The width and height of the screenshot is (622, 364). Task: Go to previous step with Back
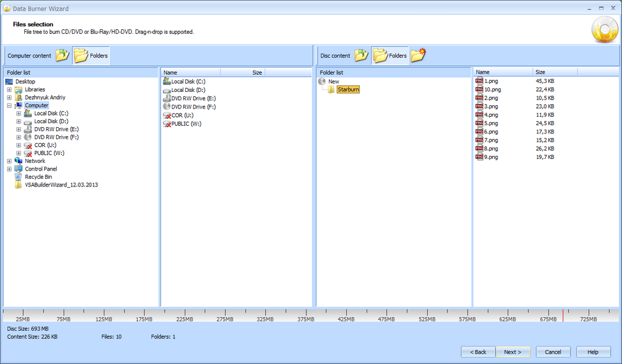[478, 352]
